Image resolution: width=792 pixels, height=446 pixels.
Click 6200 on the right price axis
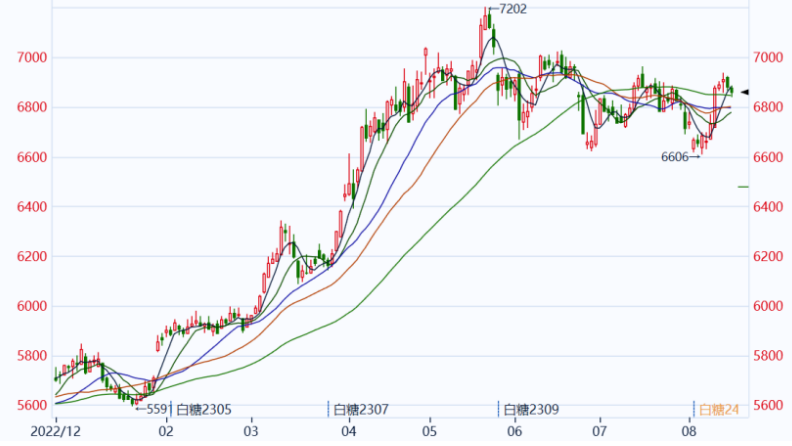pos(770,257)
